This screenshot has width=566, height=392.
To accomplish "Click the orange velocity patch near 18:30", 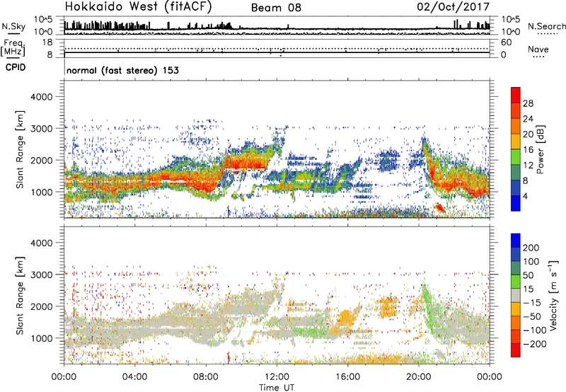I will click(388, 306).
